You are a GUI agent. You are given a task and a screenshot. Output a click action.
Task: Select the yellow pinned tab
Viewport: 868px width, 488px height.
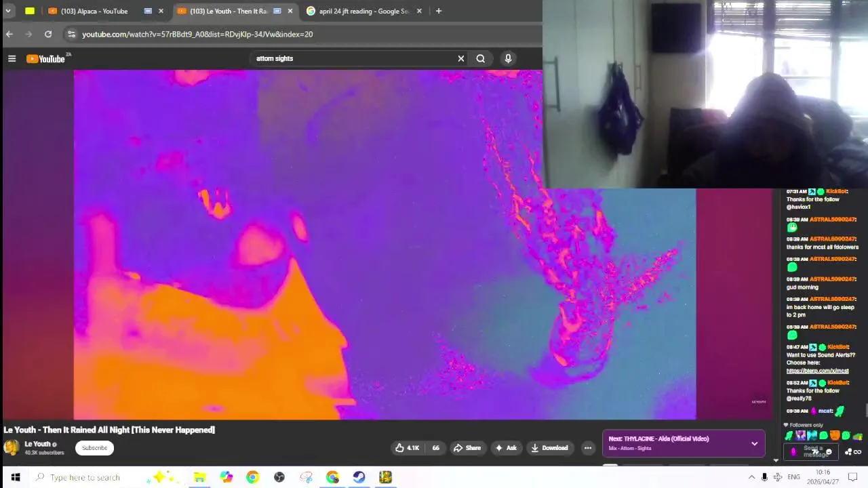[30, 11]
